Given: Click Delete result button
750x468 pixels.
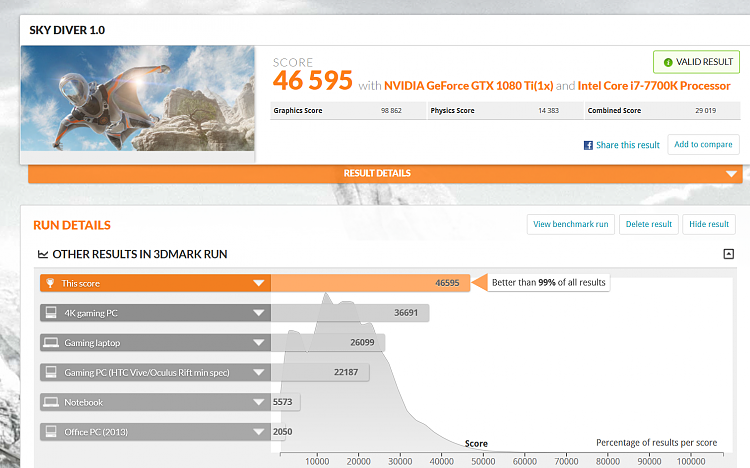Looking at the screenshot, I should click(x=649, y=224).
